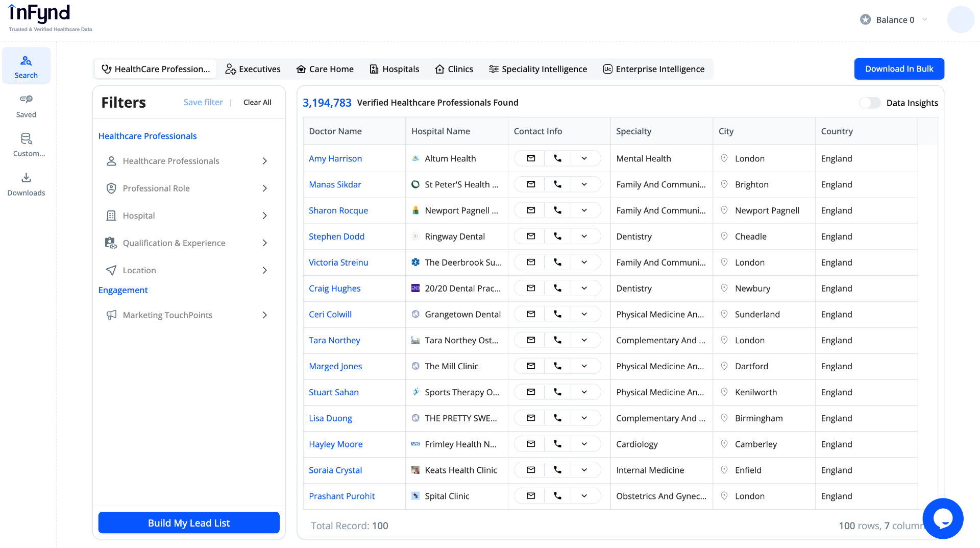This screenshot has height=548, width=980.
Task: Click the email icon for Amy Harrison
Action: point(531,158)
